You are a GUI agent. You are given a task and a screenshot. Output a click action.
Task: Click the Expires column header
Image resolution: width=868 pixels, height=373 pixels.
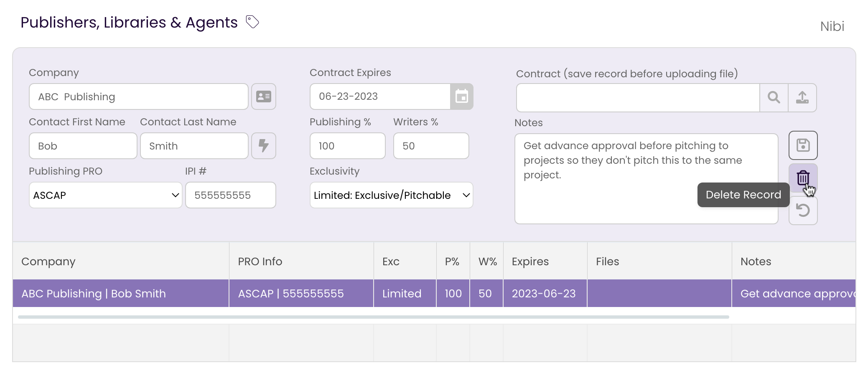[545, 261]
